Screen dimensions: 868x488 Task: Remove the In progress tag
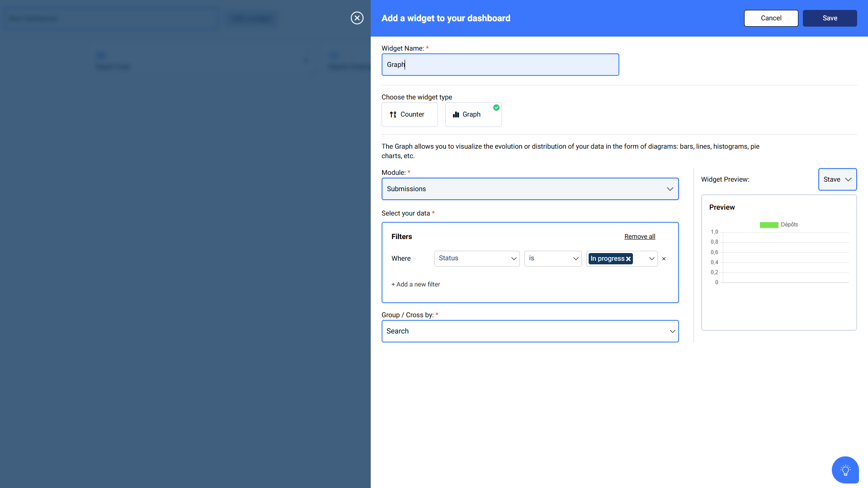(x=628, y=259)
